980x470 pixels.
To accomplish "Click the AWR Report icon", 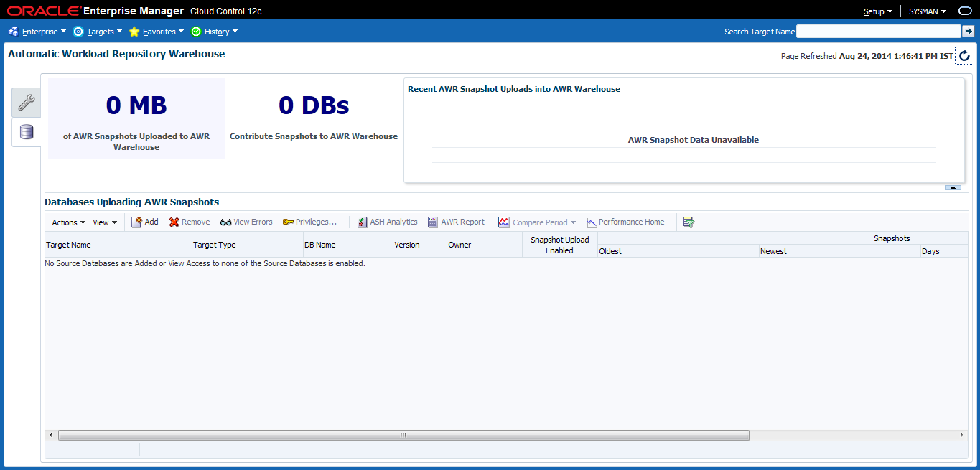I will click(x=433, y=222).
